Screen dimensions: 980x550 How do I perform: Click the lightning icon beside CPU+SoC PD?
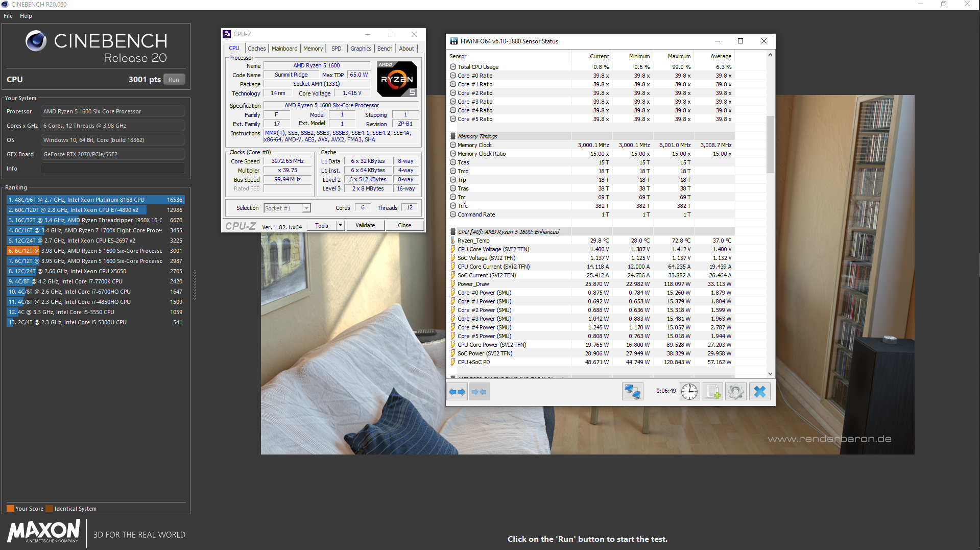pyautogui.click(x=453, y=362)
